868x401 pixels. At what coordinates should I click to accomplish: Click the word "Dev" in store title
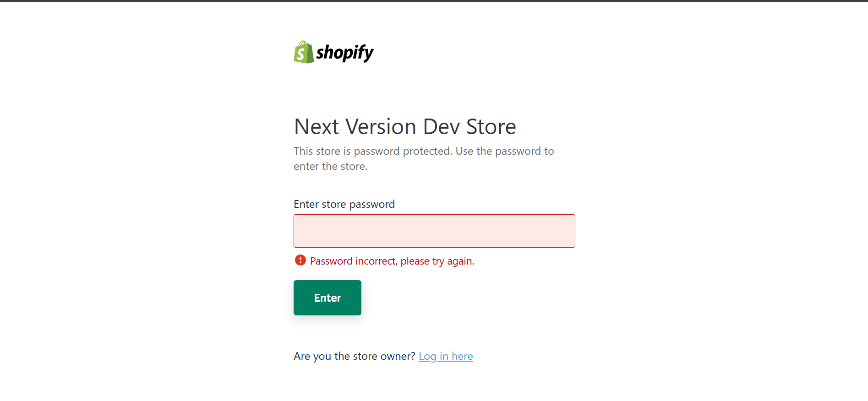[441, 127]
